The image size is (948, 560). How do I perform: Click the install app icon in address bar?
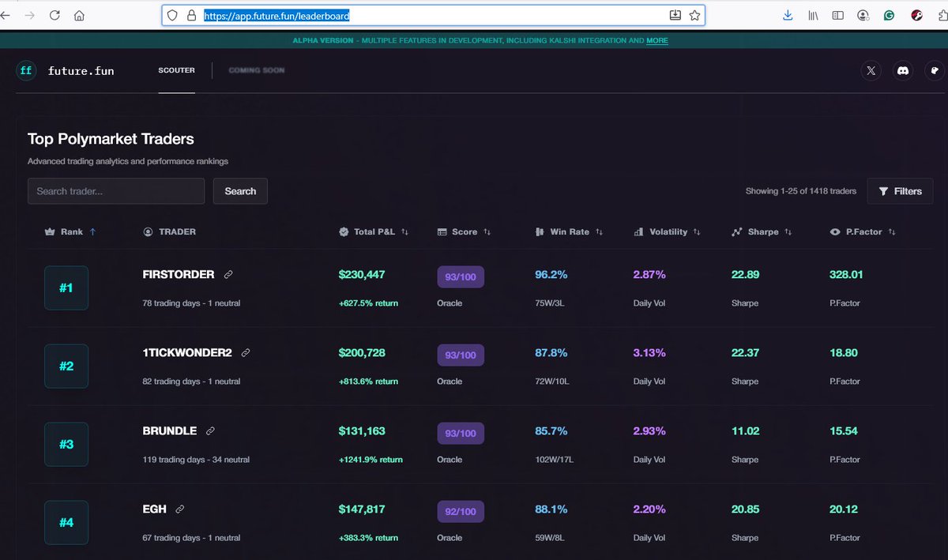pyautogui.click(x=675, y=15)
